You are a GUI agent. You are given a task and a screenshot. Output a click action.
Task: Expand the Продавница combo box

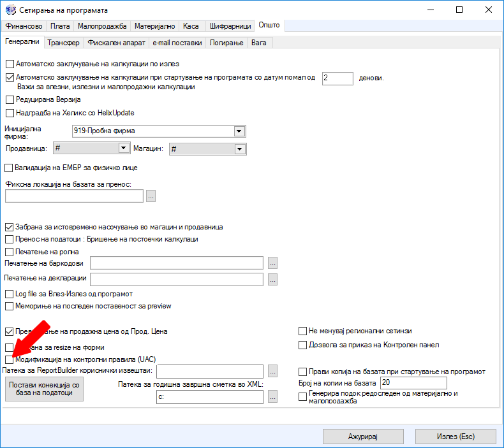(x=123, y=148)
